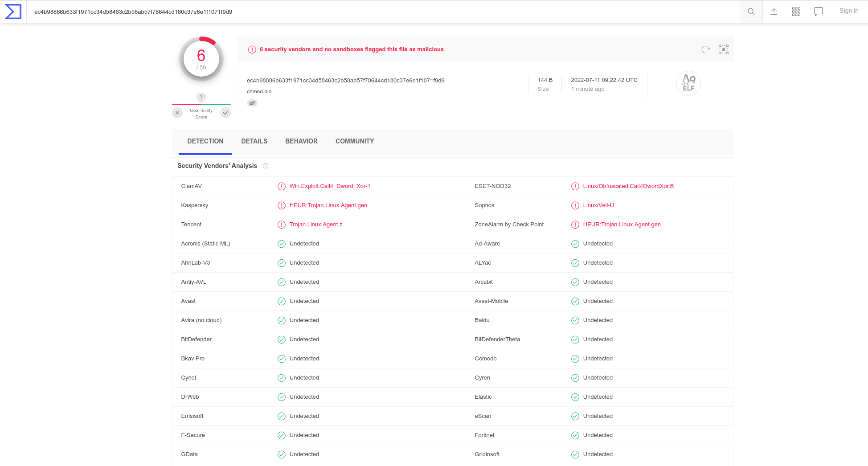Select the Win.Exploit.Call4_Dword_Xor-1 detection text
The image size is (868, 466).
pos(330,186)
